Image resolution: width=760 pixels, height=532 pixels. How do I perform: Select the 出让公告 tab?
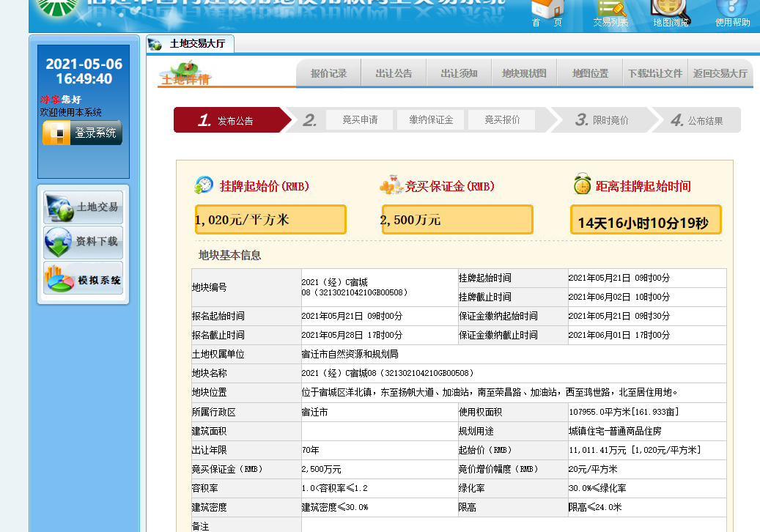pos(394,73)
